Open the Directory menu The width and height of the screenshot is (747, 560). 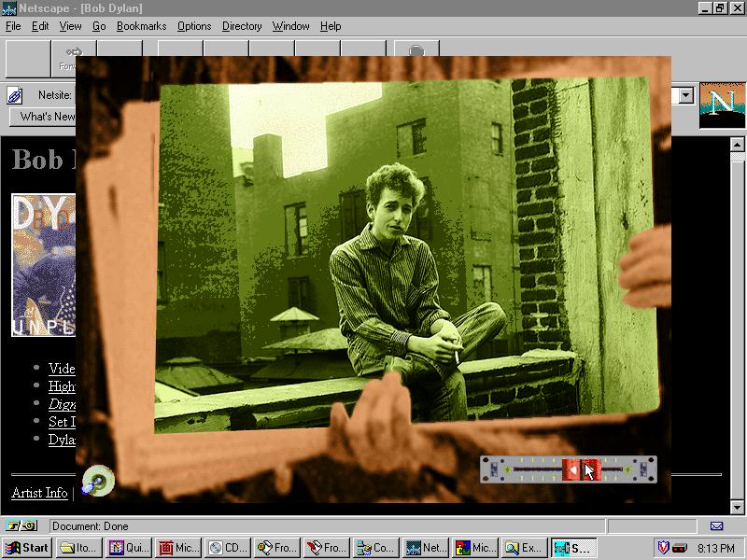pyautogui.click(x=242, y=26)
